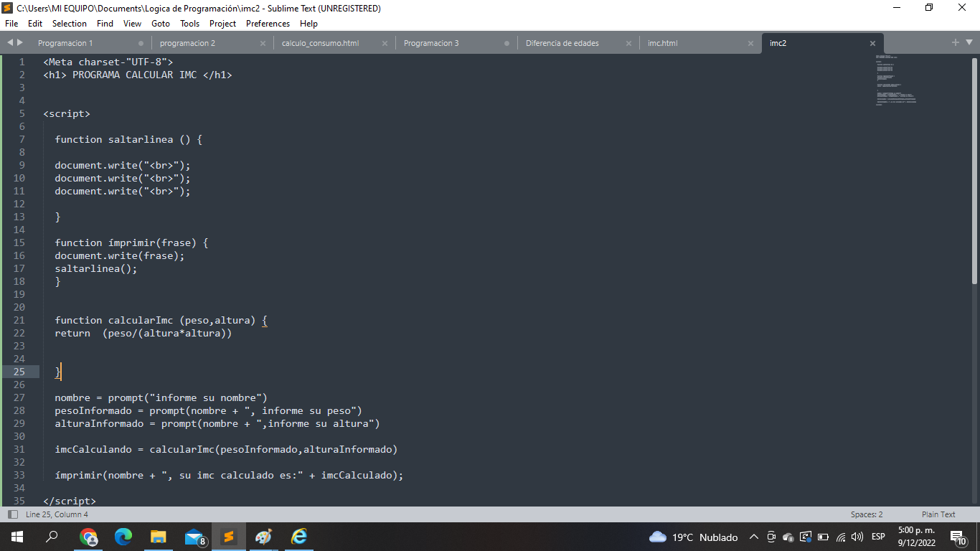Click unsaved dot on Programacion 3 tab
Screen dimensions: 980x551
click(x=507, y=43)
